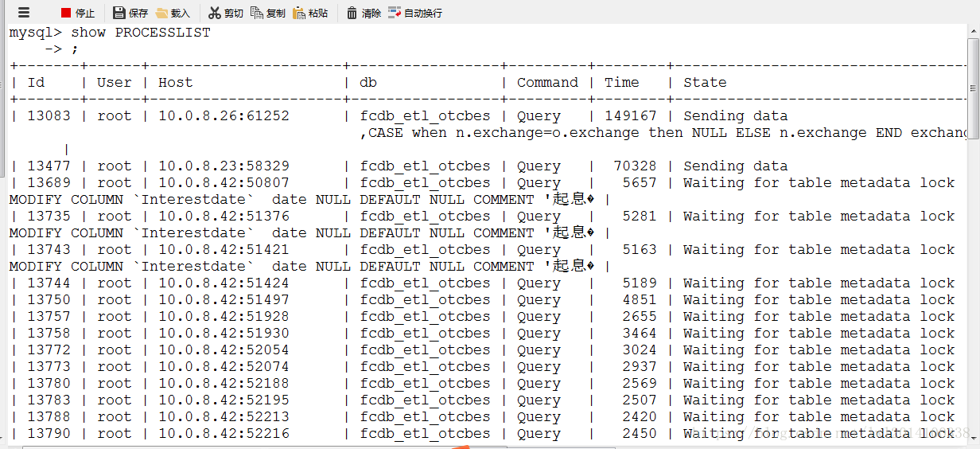This screenshot has height=449, width=980.
Task: Paste clipboard using 粘贴
Action: click(x=310, y=13)
